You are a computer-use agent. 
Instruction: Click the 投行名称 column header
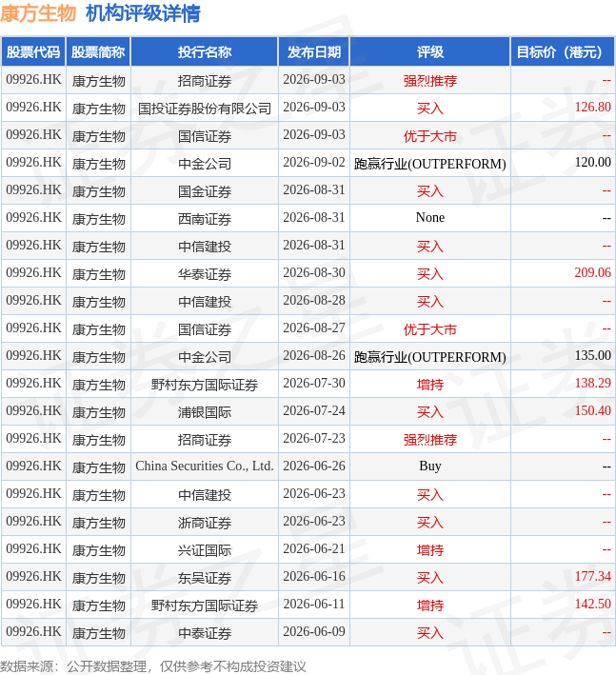pyautogui.click(x=205, y=52)
